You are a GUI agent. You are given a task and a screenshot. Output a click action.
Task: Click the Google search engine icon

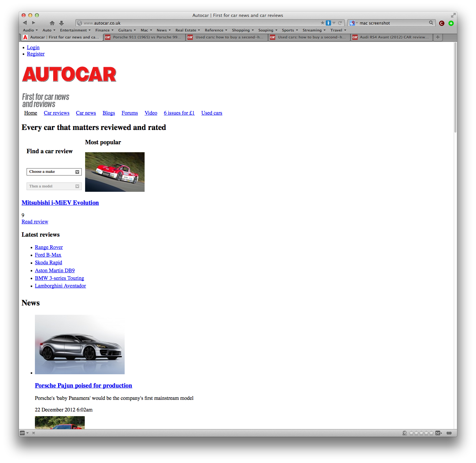pyautogui.click(x=352, y=23)
